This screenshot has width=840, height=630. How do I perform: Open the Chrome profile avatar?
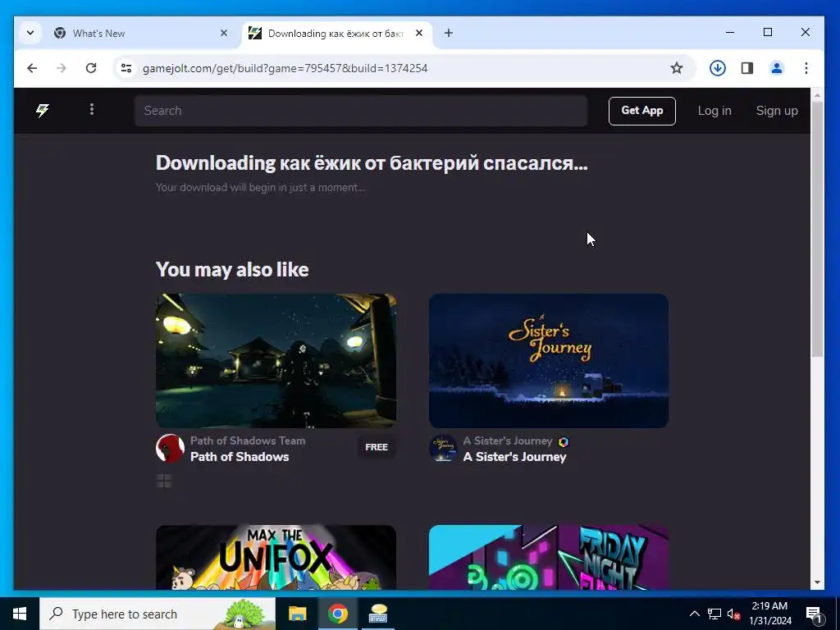click(x=776, y=68)
